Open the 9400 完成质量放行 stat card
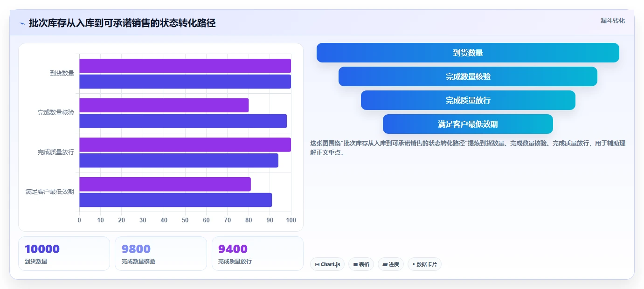Viewport: 644px width, 289px height. pyautogui.click(x=257, y=254)
